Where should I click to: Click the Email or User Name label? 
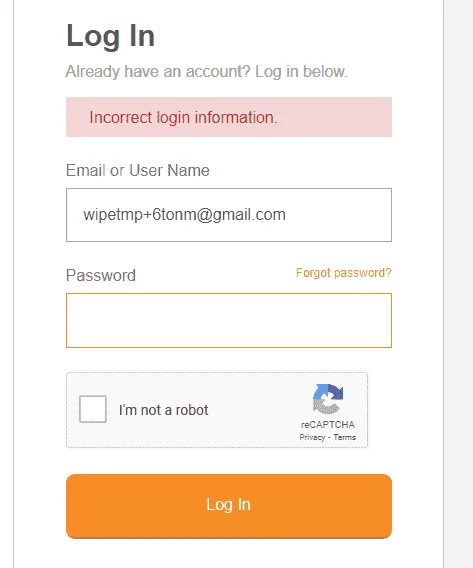click(138, 170)
